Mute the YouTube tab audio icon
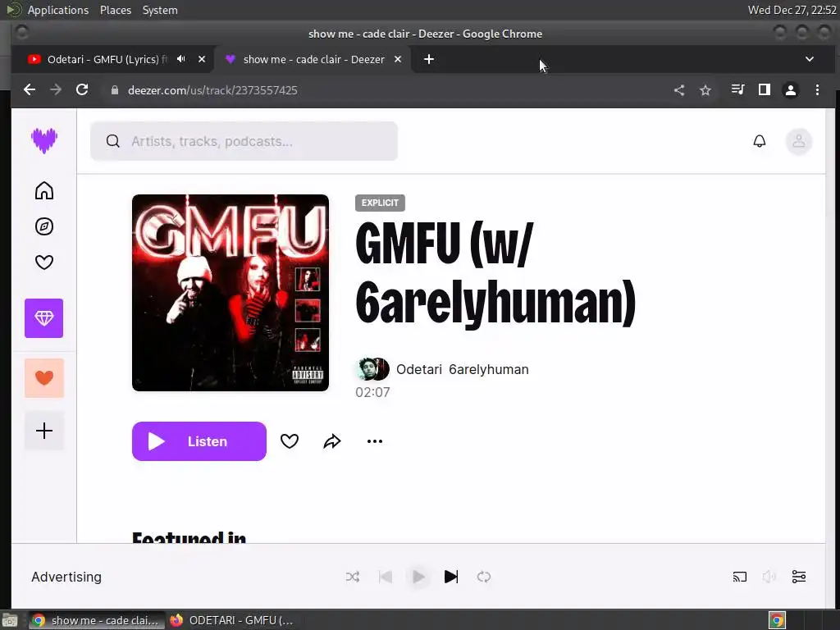This screenshot has height=630, width=840. pos(181,59)
